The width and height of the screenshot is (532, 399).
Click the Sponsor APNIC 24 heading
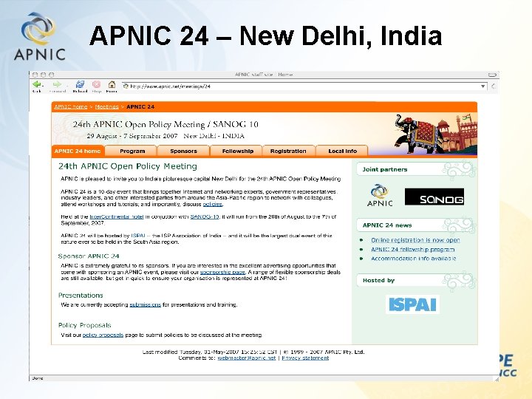click(89, 256)
